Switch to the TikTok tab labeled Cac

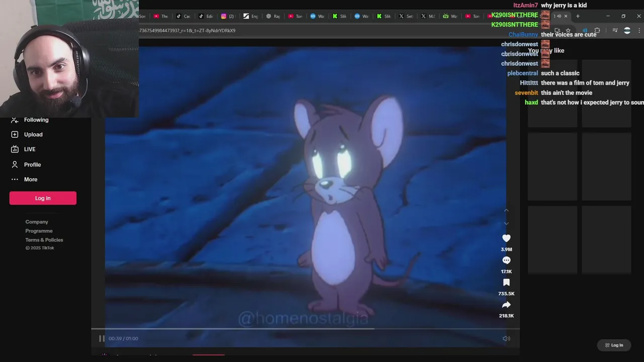pos(183,16)
